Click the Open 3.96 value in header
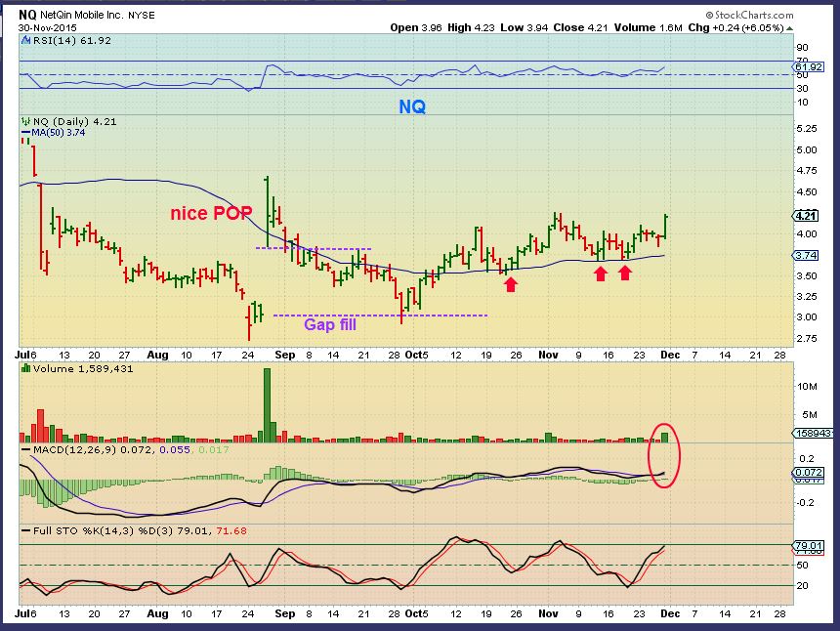Screen dimensions: 840x631 click(416, 28)
